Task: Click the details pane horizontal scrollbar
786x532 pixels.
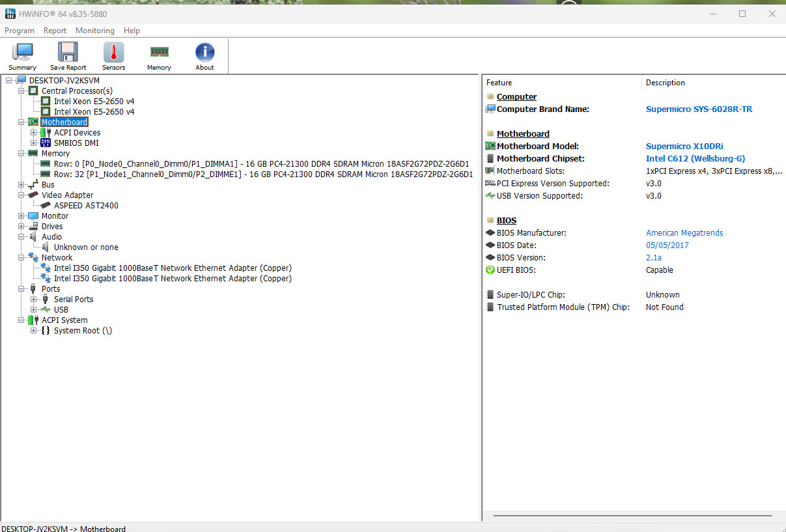Action: 632,517
